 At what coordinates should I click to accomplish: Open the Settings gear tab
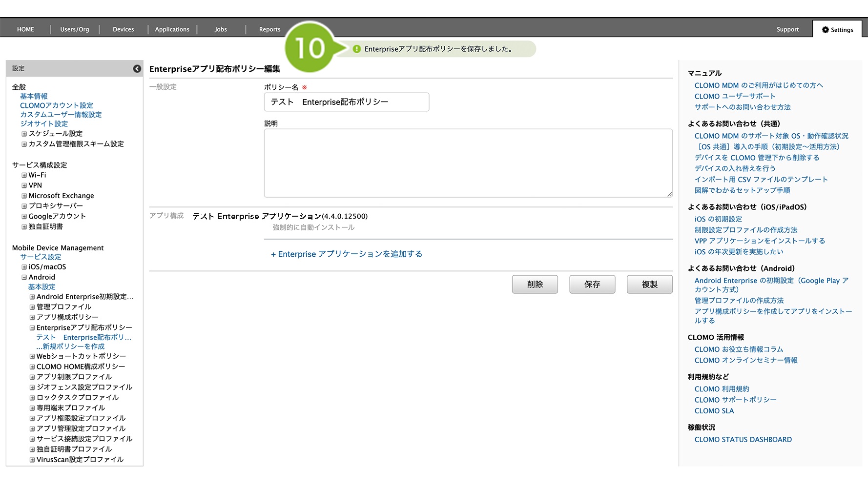[837, 30]
